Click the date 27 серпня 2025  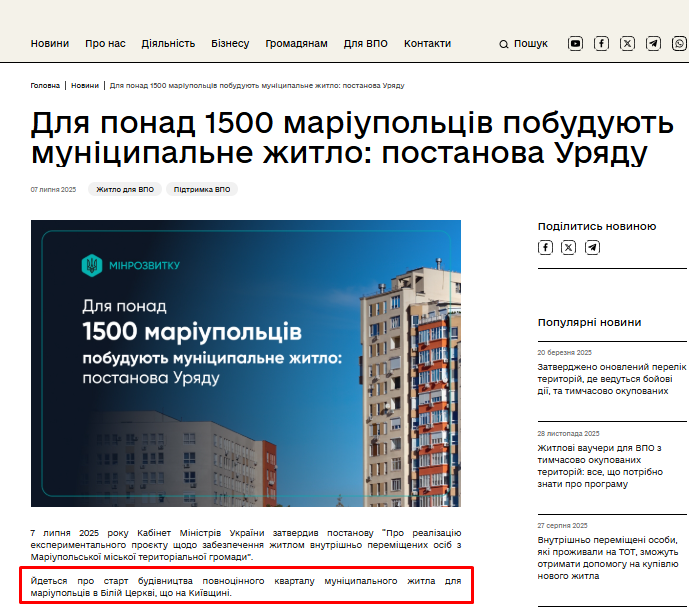(x=562, y=526)
